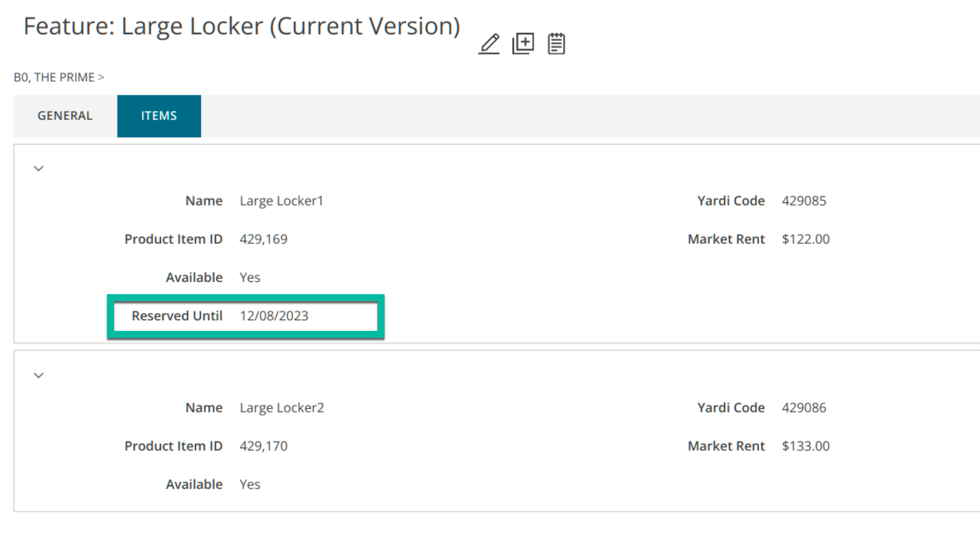Open the notepad history icon
The height and width of the screenshot is (548, 980).
tap(556, 44)
